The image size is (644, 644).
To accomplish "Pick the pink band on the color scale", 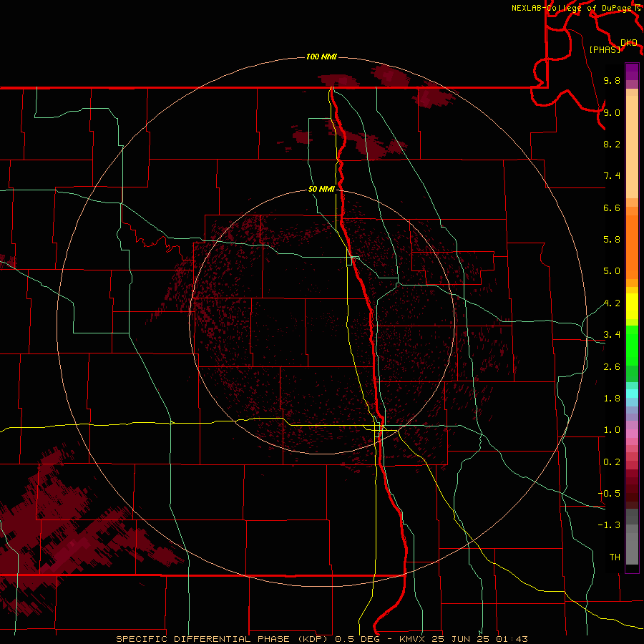I will 632,434.
